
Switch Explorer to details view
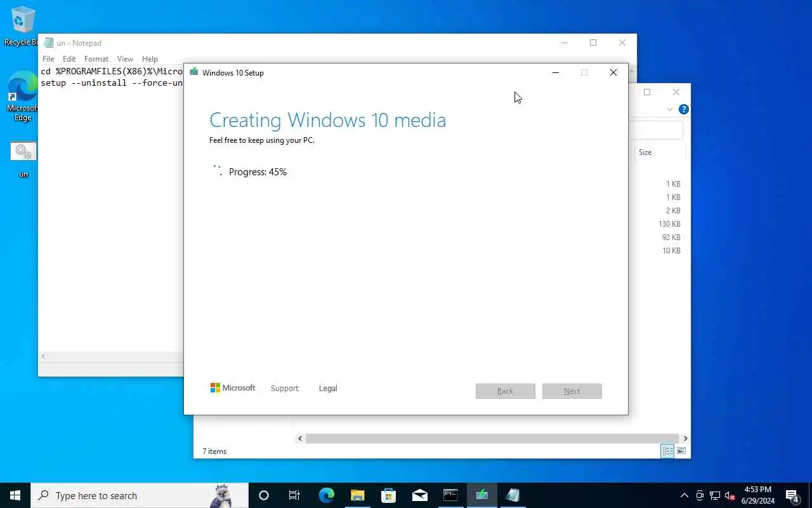click(x=667, y=451)
